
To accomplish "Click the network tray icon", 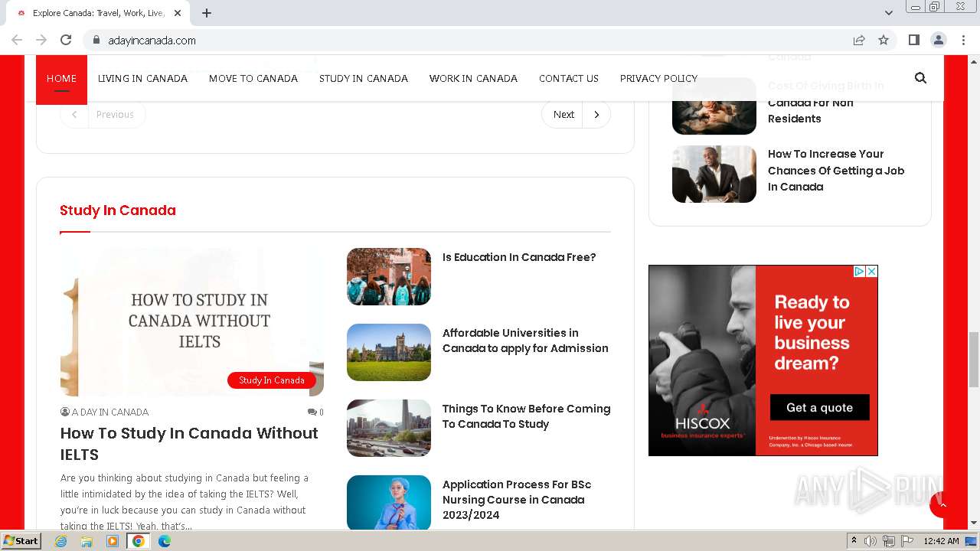I will point(889,541).
